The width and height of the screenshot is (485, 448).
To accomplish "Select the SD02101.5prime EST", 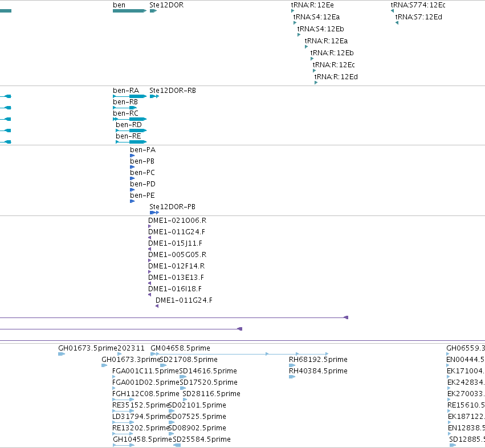I will (x=172, y=411).
